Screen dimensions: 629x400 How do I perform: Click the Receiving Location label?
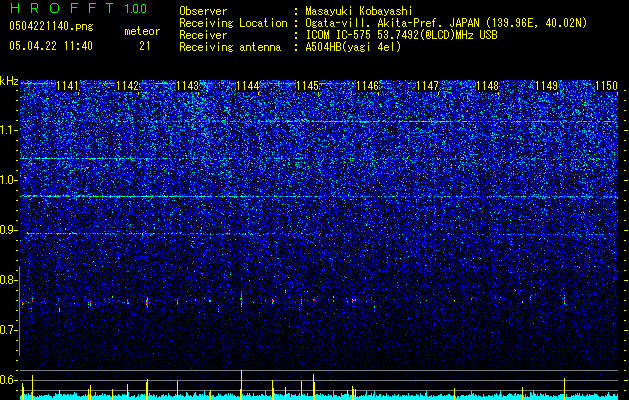click(x=233, y=23)
